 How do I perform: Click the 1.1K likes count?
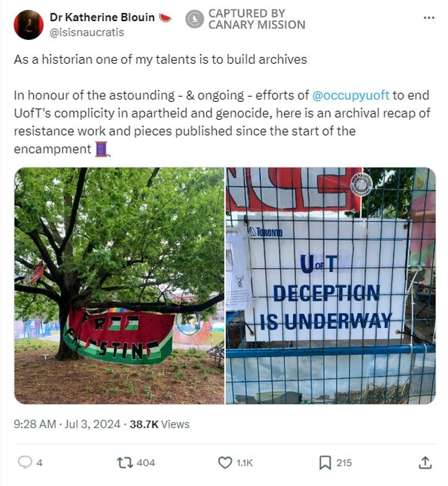point(245,462)
